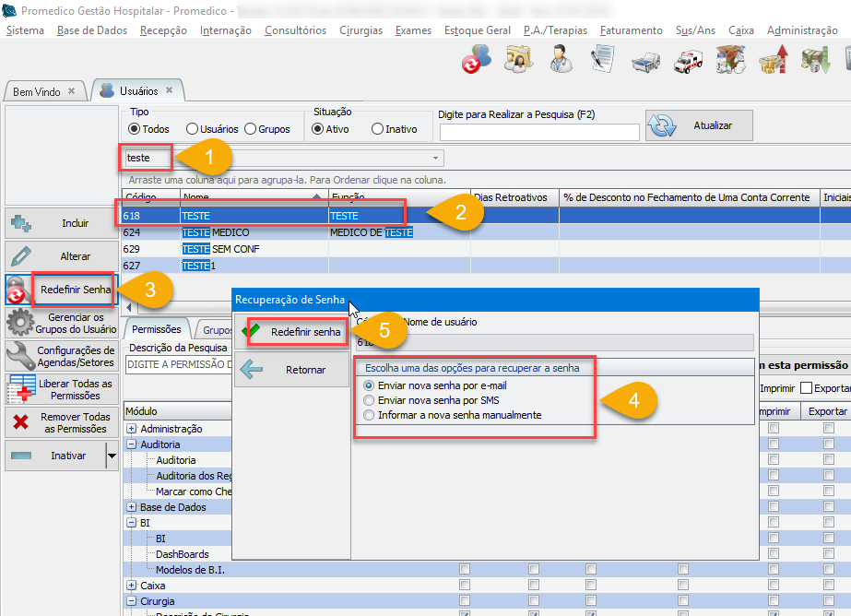This screenshot has width=851, height=616.
Task: Open the Faturamento menu
Action: [x=631, y=30]
